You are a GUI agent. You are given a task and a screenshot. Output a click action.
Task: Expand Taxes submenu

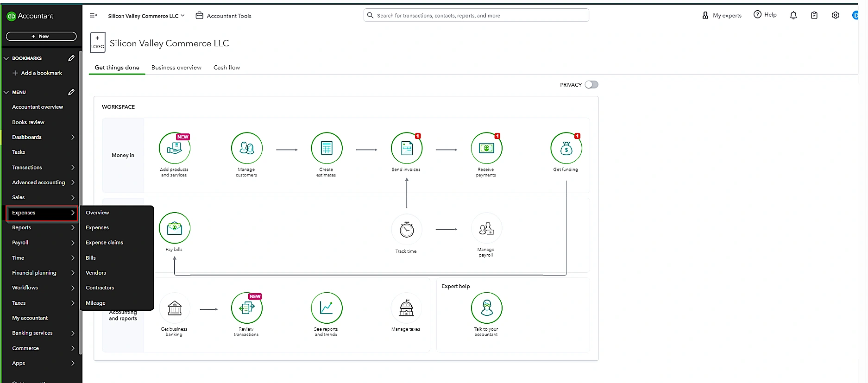click(x=73, y=303)
